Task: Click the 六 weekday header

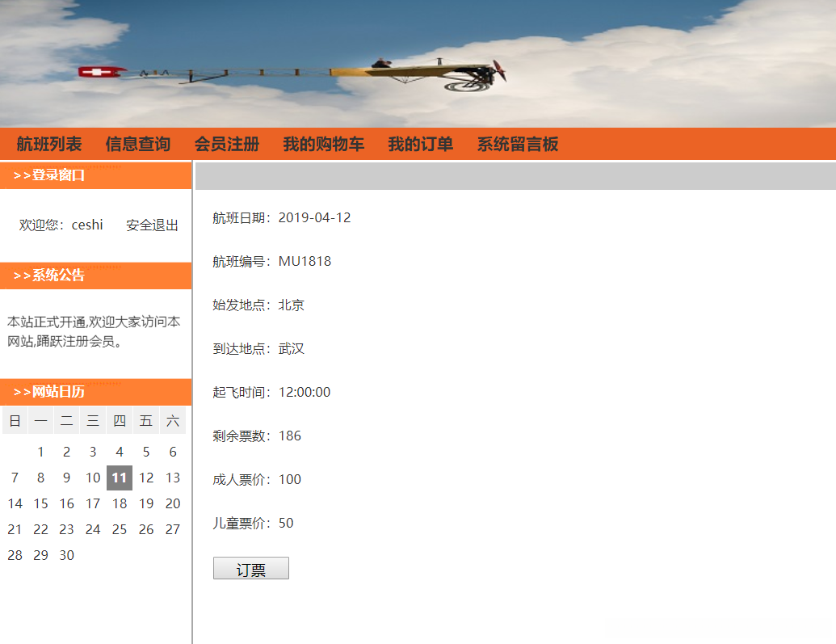Action: [x=173, y=421]
